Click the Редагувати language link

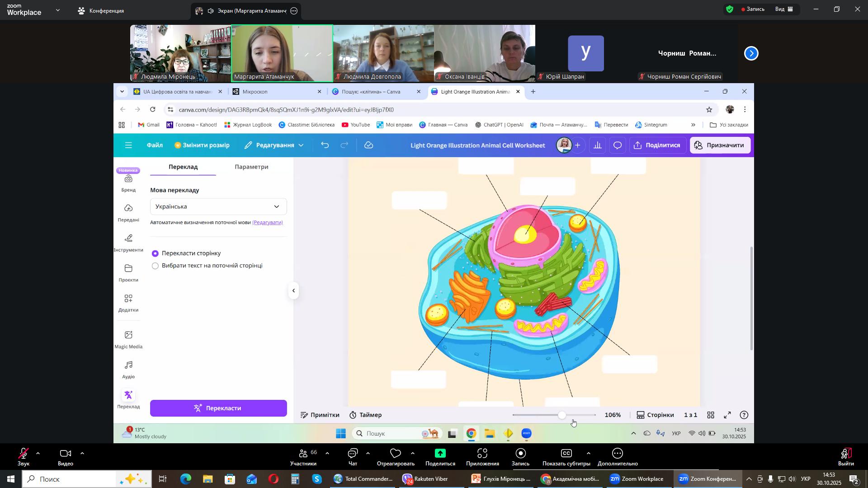click(268, 222)
